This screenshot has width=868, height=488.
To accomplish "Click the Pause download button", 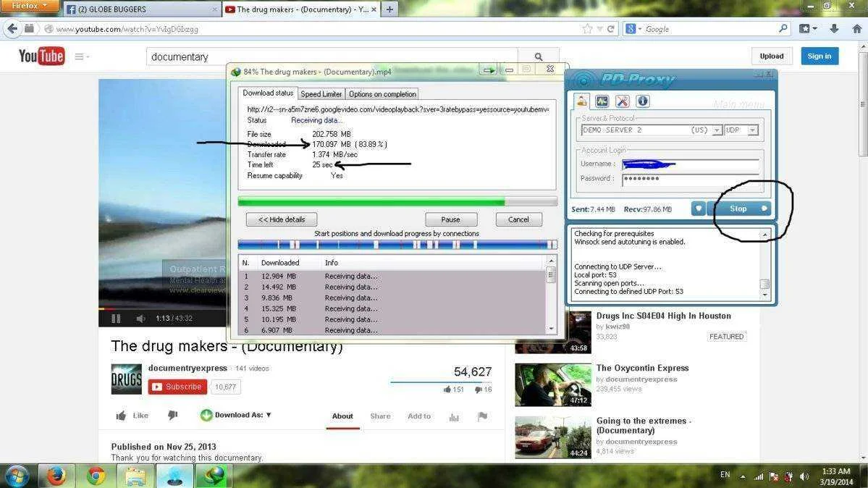I will point(450,220).
